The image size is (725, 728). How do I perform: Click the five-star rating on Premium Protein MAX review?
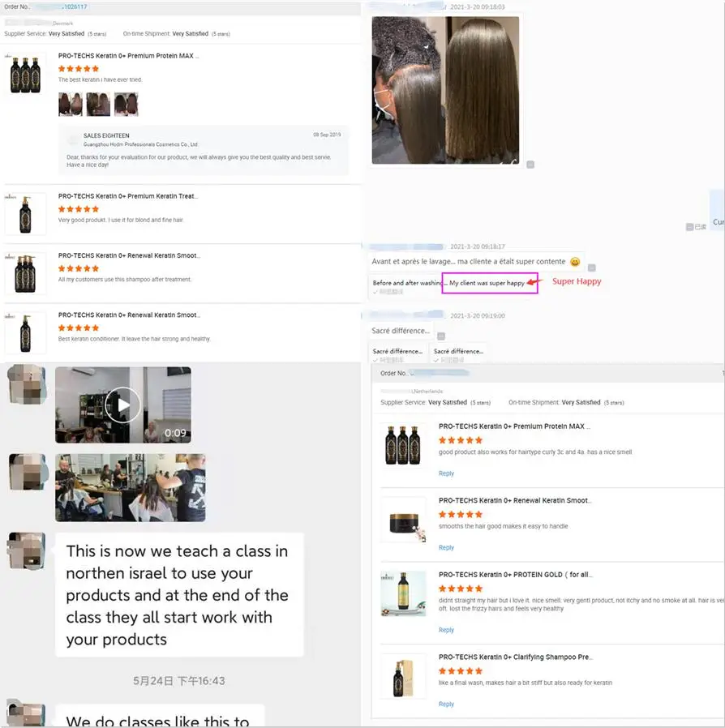pos(79,69)
